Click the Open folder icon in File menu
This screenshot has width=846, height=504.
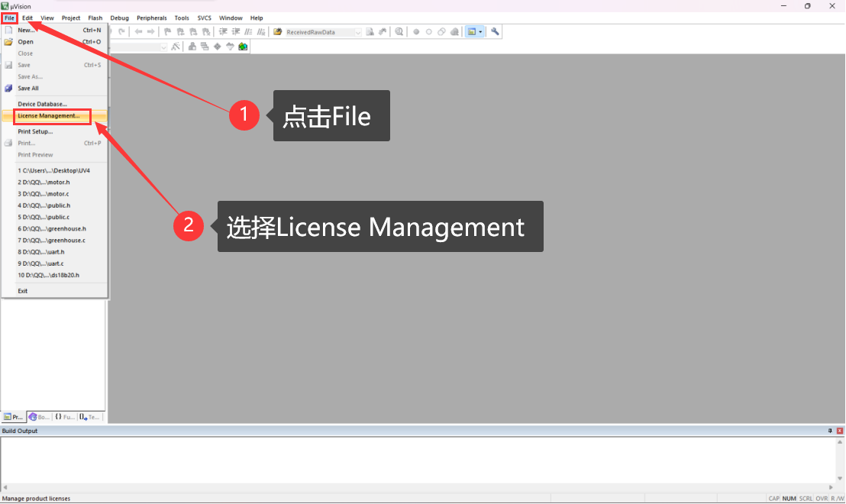point(8,41)
